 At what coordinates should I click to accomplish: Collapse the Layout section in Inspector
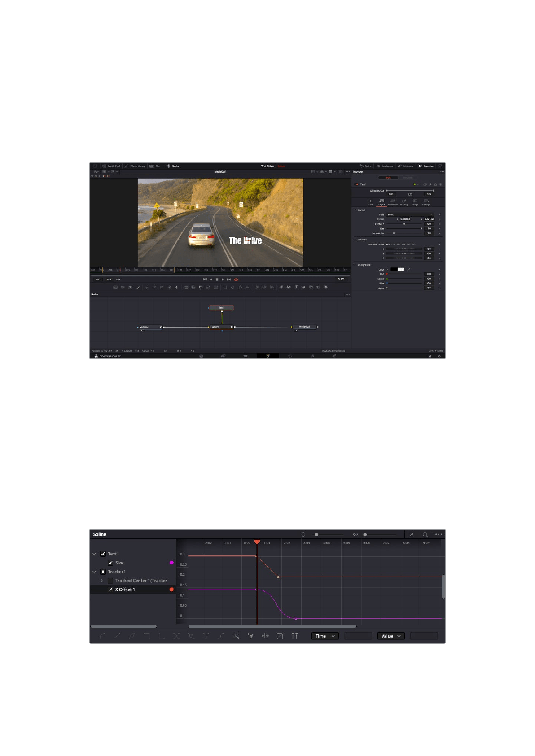click(x=356, y=210)
